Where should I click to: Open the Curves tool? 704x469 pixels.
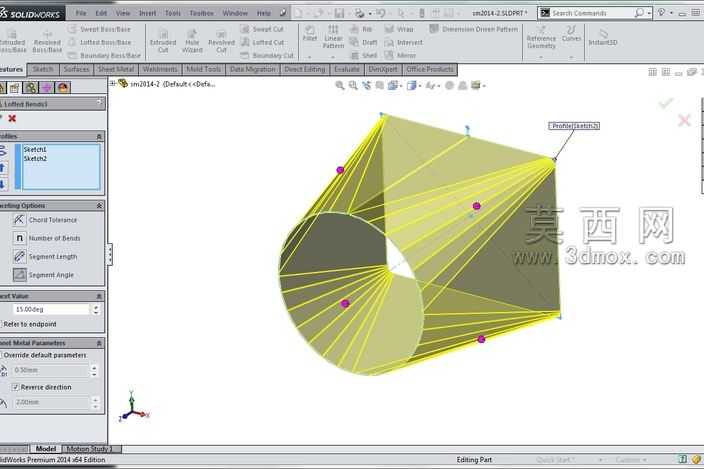tap(571, 34)
